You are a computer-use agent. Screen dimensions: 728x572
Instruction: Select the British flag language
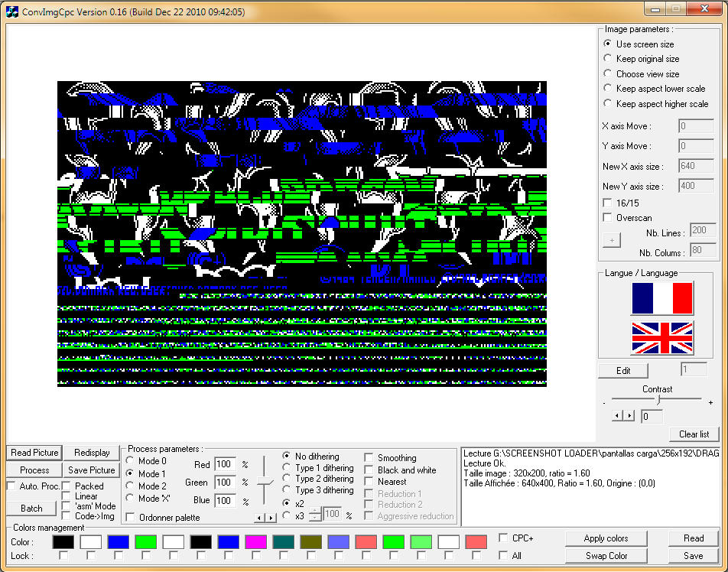tap(662, 338)
